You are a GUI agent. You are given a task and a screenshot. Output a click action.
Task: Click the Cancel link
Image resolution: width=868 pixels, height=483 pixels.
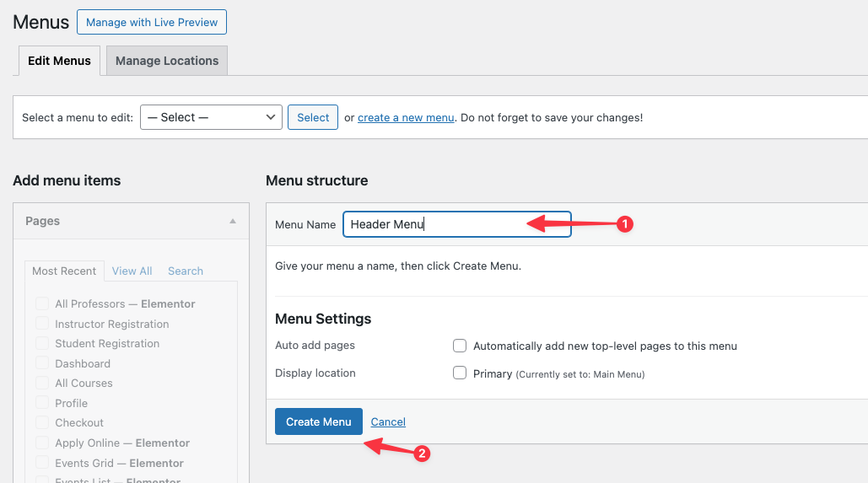[x=388, y=421]
